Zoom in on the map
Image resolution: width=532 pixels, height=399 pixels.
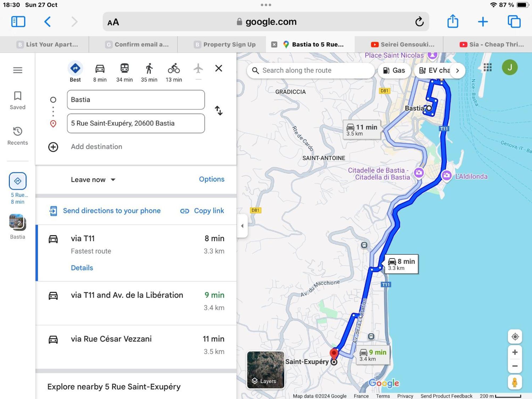click(x=515, y=352)
